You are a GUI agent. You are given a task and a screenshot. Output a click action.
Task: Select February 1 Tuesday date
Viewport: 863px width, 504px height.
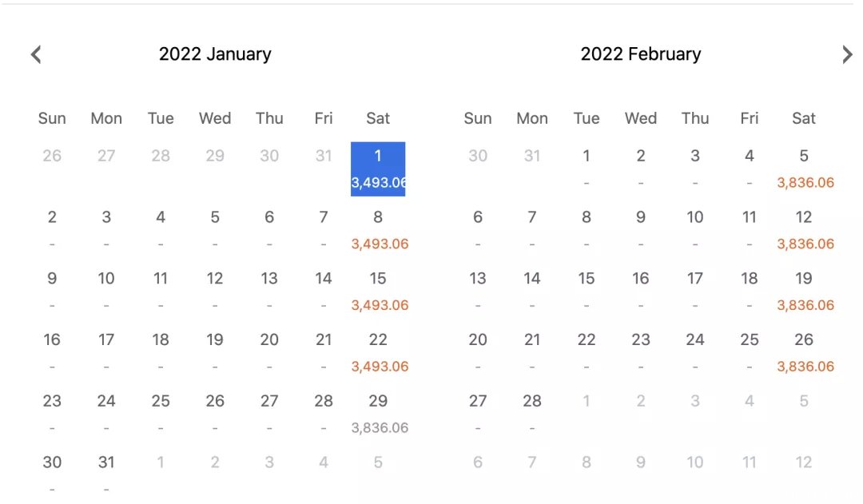[587, 169]
